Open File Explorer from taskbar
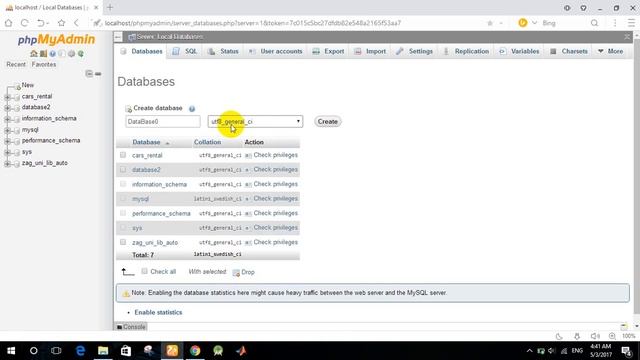Screen dimensions: 640x360 pyautogui.click(x=103, y=351)
